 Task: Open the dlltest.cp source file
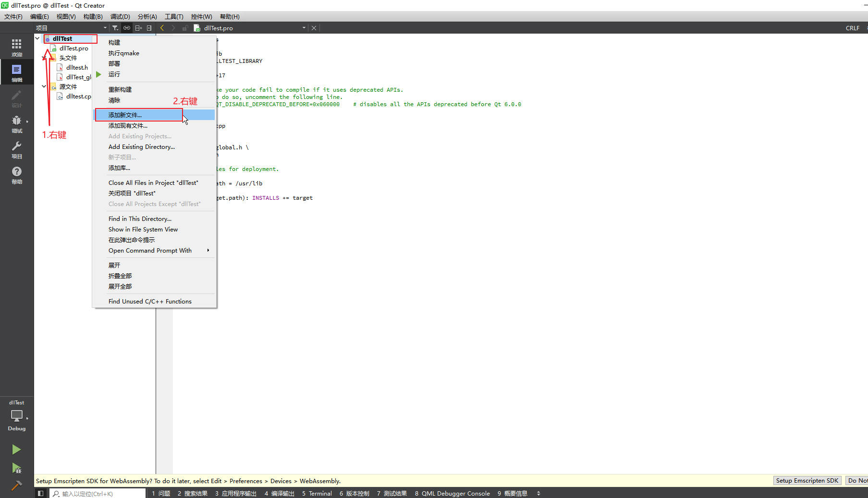(x=78, y=96)
